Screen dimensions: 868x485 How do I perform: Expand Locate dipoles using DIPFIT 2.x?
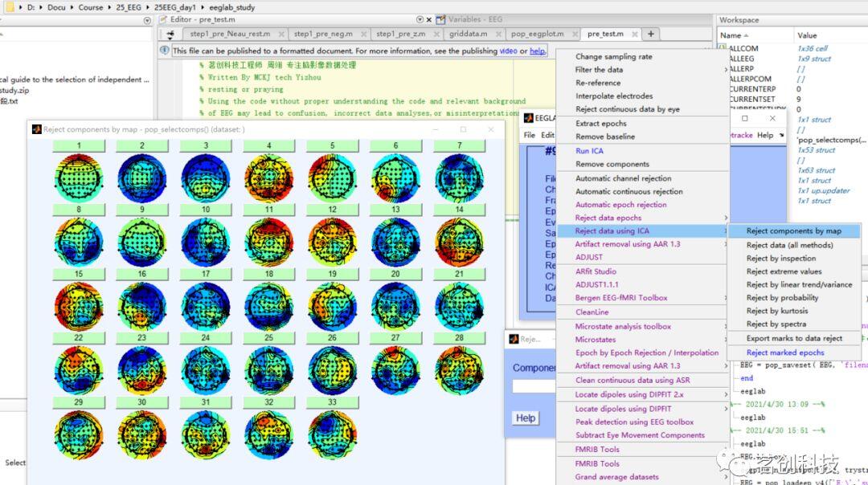coord(643,395)
